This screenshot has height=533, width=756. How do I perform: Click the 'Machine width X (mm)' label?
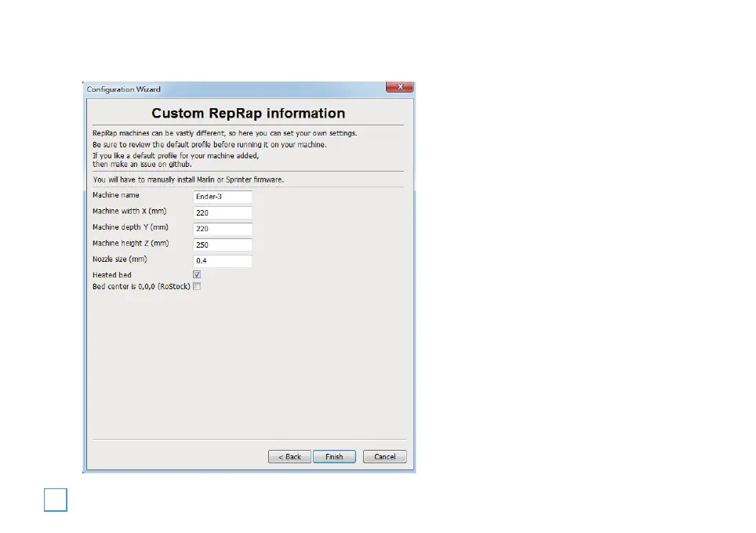(130, 211)
